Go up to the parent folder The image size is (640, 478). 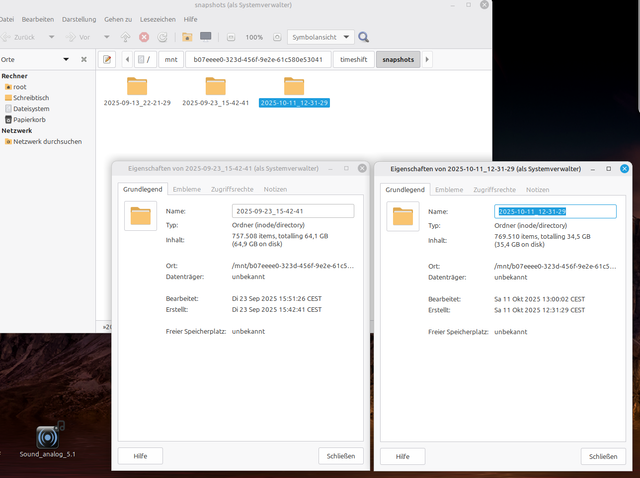coord(125,37)
